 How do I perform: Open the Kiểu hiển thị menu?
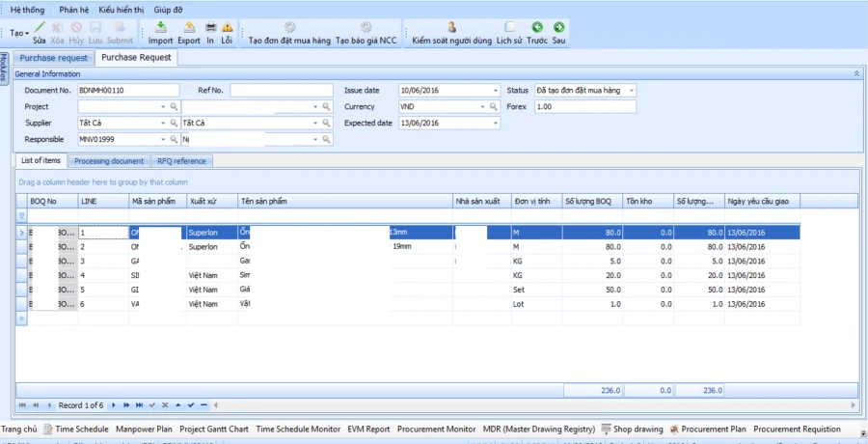[122, 10]
